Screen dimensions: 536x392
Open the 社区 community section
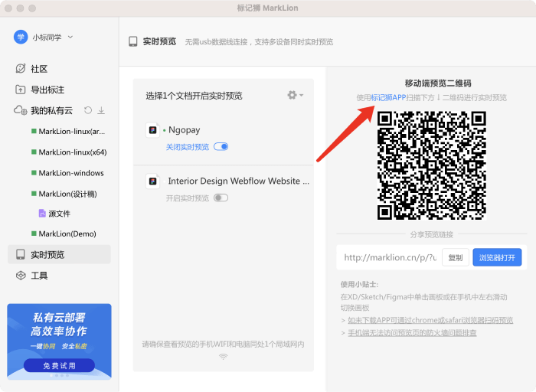click(39, 69)
